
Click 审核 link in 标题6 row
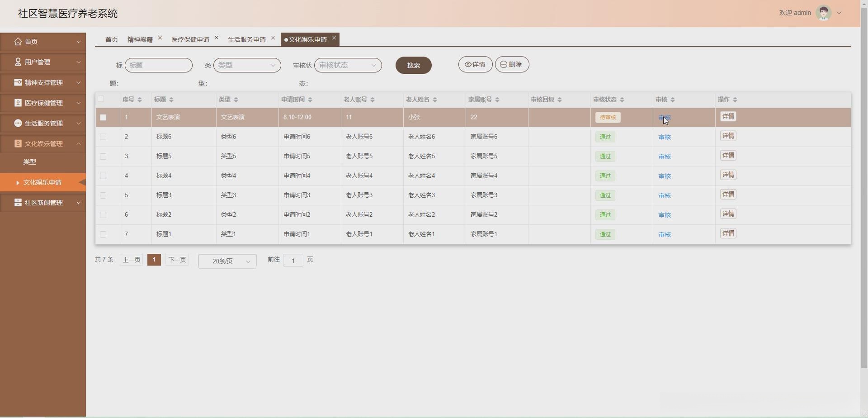coord(665,137)
